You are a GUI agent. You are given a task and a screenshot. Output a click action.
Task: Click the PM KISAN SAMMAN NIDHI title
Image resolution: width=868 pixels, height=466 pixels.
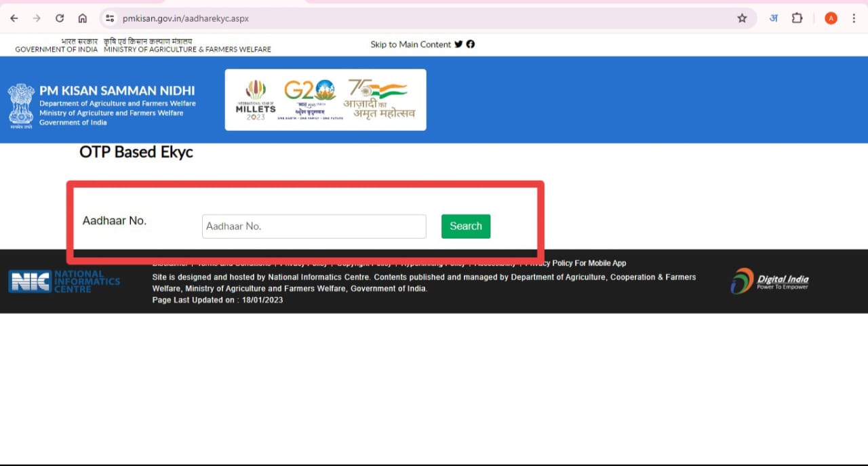click(x=117, y=90)
